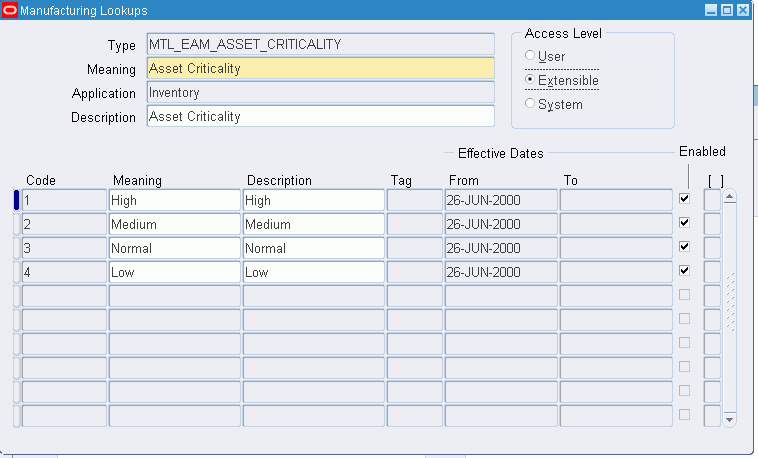The height and width of the screenshot is (458, 758).
Task: Click the Description field Asset Criticality
Action: (321, 116)
